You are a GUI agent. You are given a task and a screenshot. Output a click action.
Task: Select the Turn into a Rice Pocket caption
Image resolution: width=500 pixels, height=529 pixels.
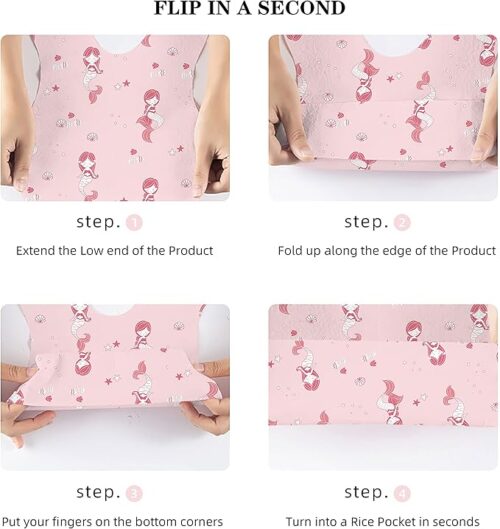click(383, 522)
